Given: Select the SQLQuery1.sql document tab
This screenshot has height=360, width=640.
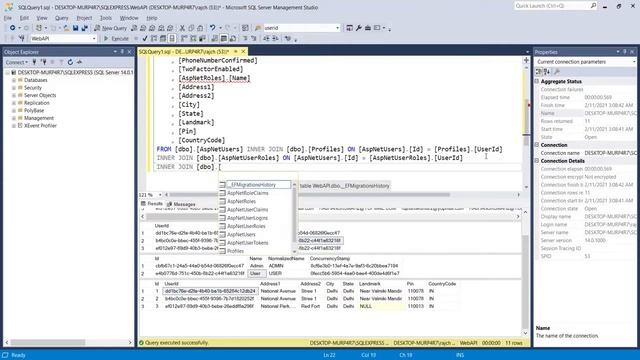Looking at the screenshot, I should (x=184, y=51).
